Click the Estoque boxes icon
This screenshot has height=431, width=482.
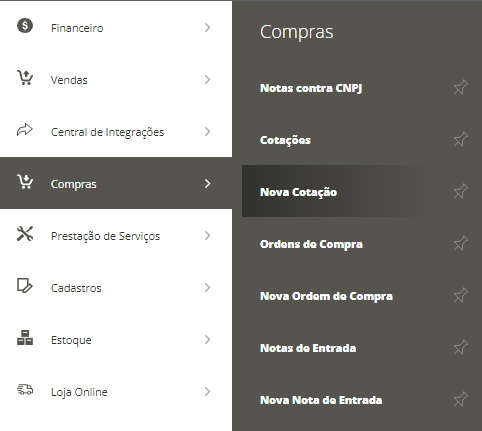click(25, 338)
